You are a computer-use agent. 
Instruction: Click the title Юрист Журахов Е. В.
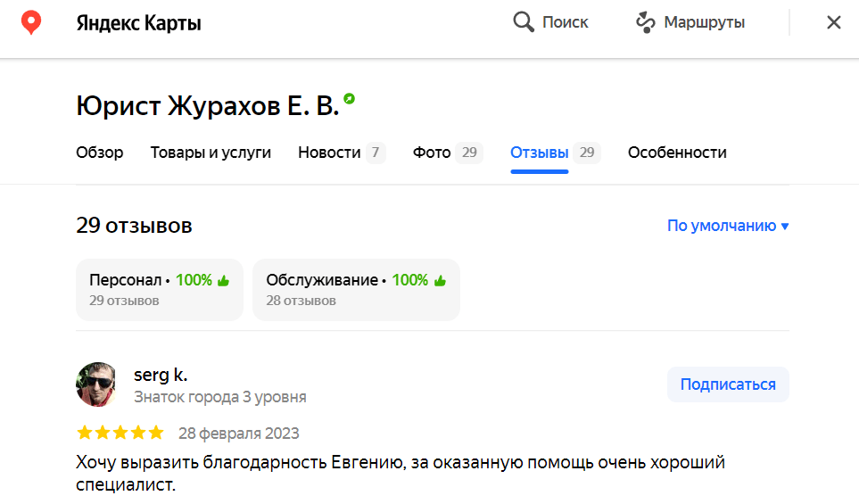pos(208,106)
